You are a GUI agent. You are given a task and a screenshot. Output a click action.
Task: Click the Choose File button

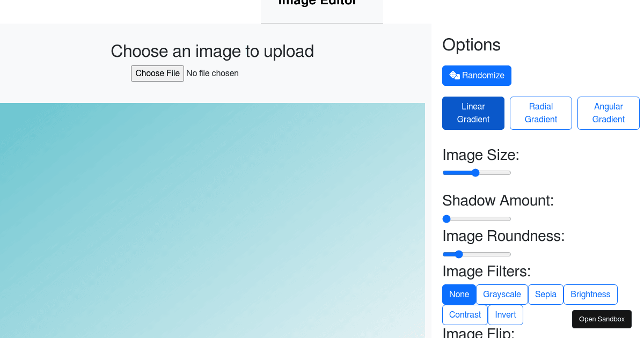tap(157, 73)
